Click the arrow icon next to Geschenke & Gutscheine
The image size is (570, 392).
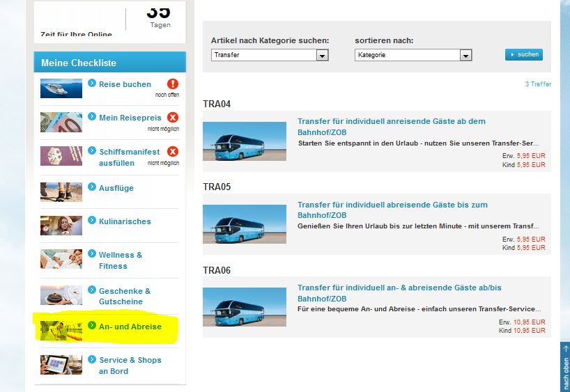(x=93, y=290)
